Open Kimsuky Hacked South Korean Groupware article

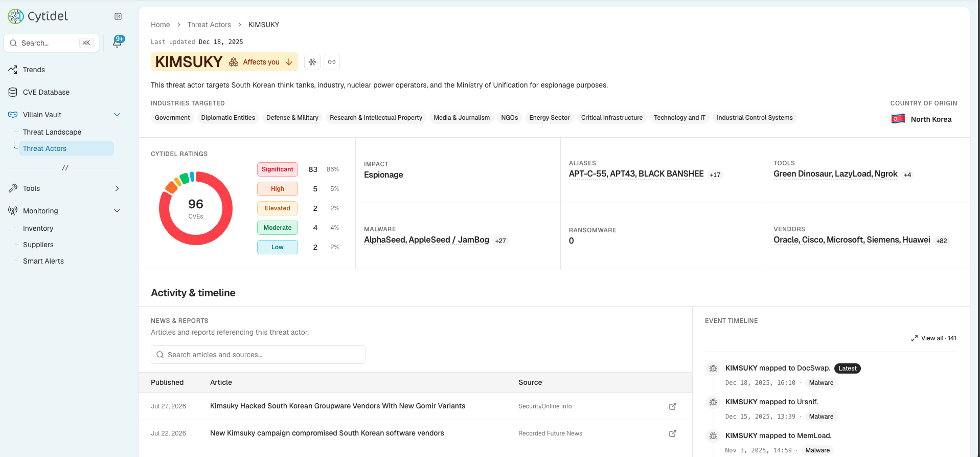337,406
